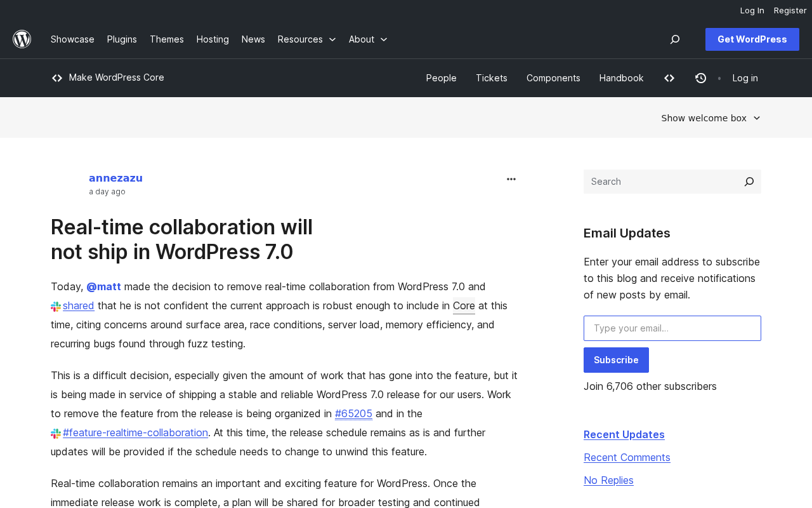Click the post title heading
The width and height of the screenshot is (812, 508).
[x=181, y=239]
